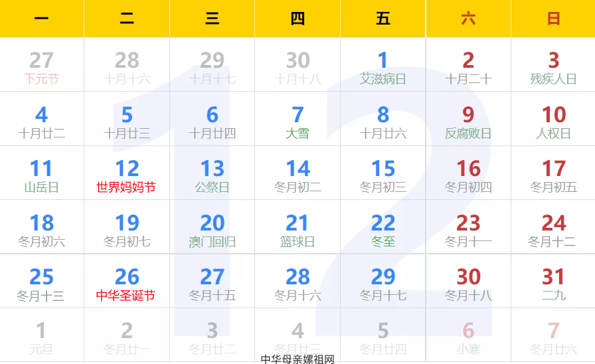Click date 14 冬月初二
Viewport: 595px width, 364px height.
click(x=297, y=173)
